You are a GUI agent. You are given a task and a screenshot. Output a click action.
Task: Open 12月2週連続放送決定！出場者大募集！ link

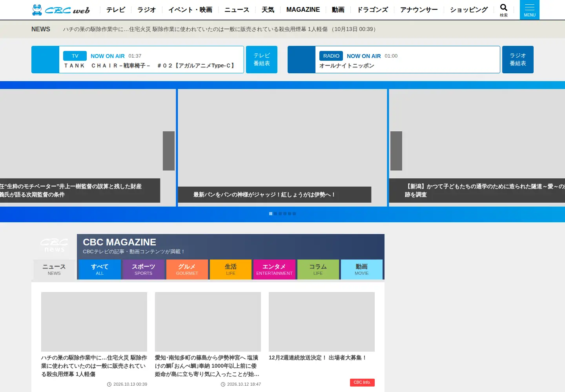coord(318,358)
